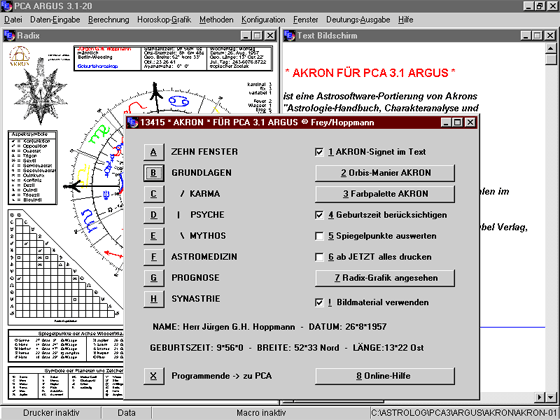Open the C button for KARMA
The height and width of the screenshot is (420, 560).
[x=154, y=194]
